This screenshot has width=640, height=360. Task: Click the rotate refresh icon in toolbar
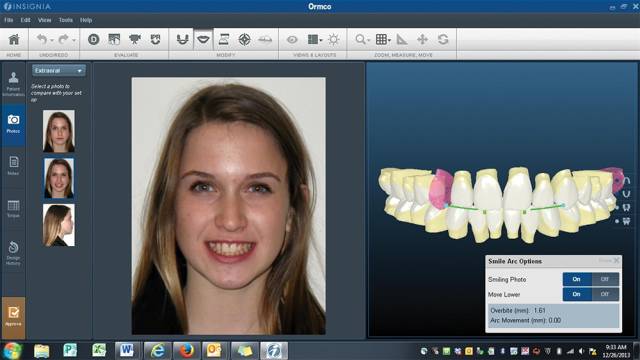[443, 39]
